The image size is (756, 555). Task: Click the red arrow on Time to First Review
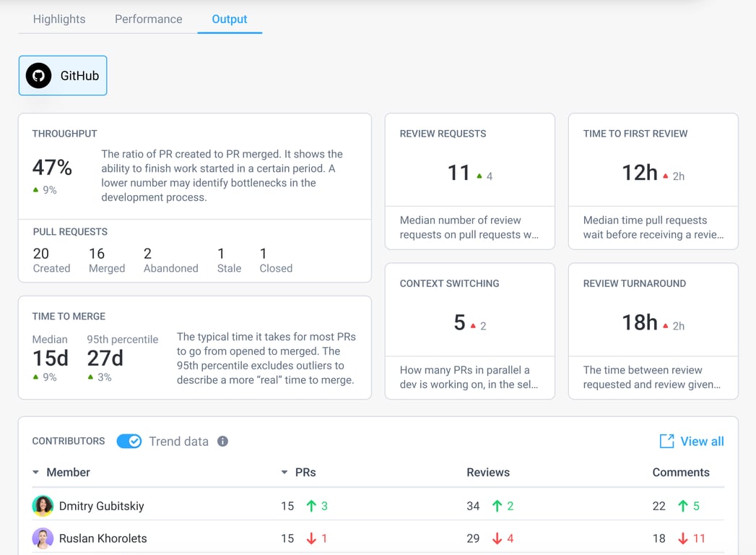coord(665,173)
